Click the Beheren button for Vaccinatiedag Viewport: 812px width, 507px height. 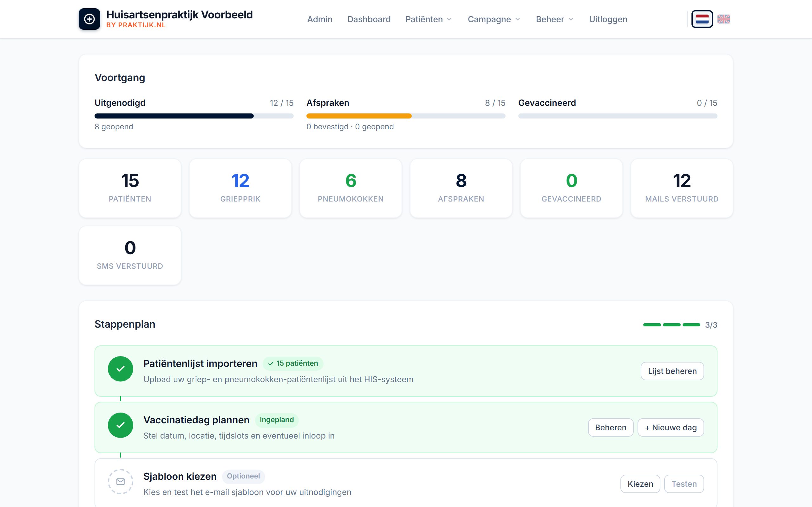[x=610, y=427]
